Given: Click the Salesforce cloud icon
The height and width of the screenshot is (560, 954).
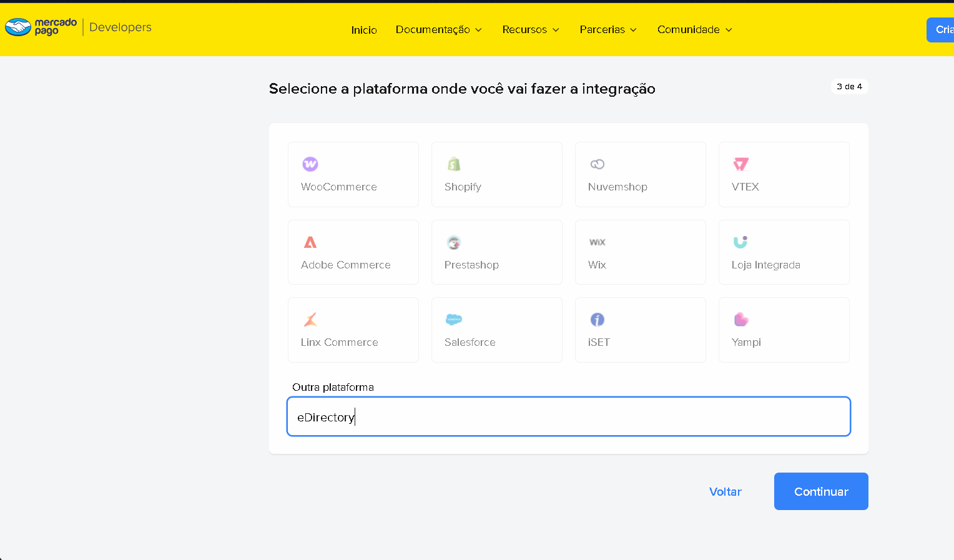Looking at the screenshot, I should coord(454,320).
